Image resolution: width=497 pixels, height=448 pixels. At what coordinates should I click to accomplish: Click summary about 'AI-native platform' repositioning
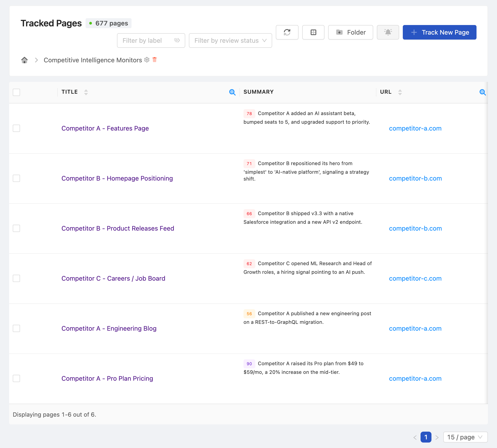[306, 171]
